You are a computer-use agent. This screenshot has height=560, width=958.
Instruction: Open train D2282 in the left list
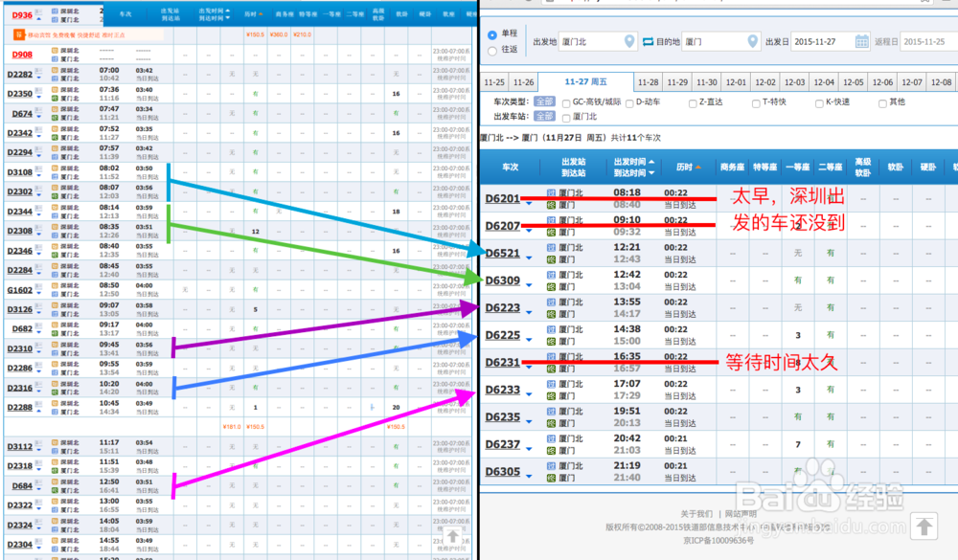[x=19, y=75]
